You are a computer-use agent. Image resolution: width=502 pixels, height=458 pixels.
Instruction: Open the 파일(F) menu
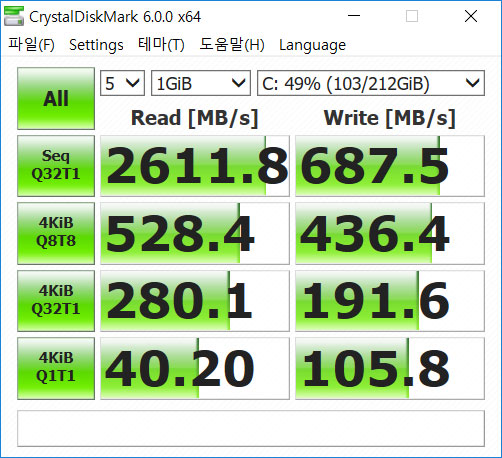[31, 45]
